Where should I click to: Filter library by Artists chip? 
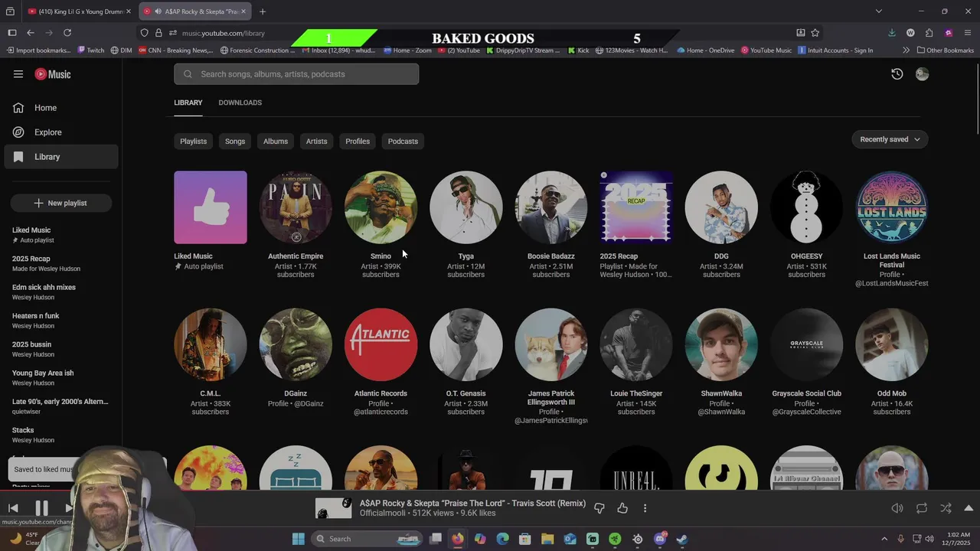pos(316,142)
